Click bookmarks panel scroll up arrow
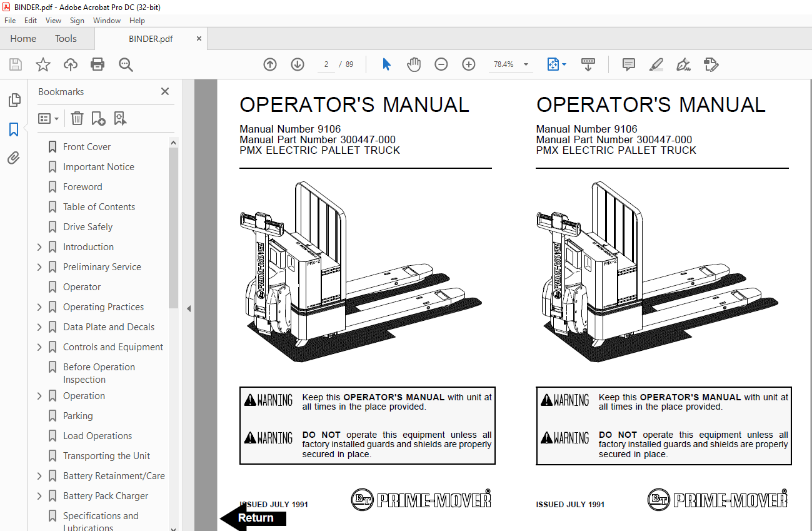The image size is (812, 531). pyautogui.click(x=174, y=143)
